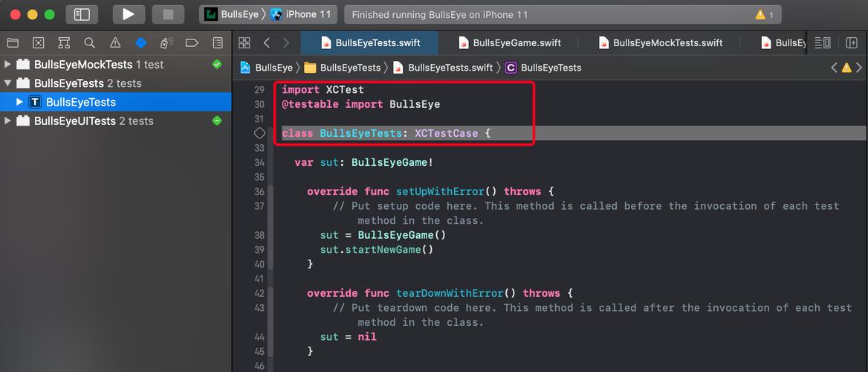The image size is (868, 372).
Task: Click BullsEyeTests class in jump bar
Action: 543,68
